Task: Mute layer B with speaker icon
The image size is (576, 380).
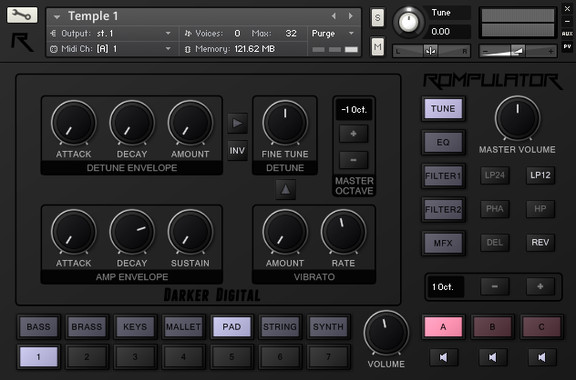Action: pyautogui.click(x=493, y=357)
